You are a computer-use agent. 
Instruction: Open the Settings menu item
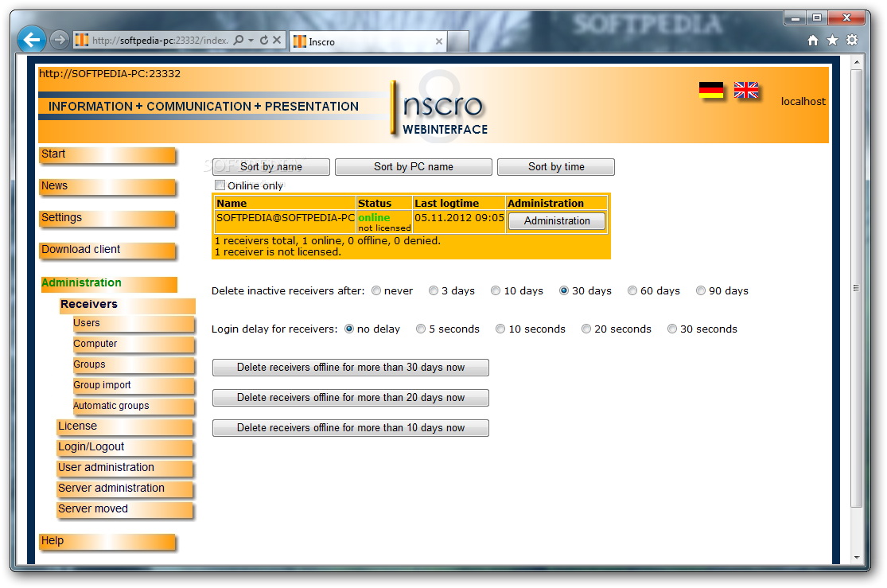pyautogui.click(x=107, y=219)
